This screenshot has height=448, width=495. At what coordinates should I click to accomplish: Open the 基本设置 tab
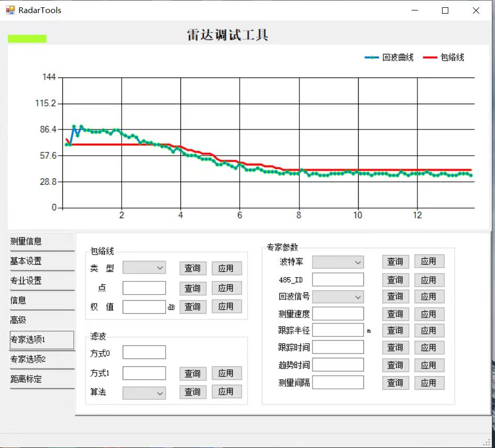[x=42, y=261]
